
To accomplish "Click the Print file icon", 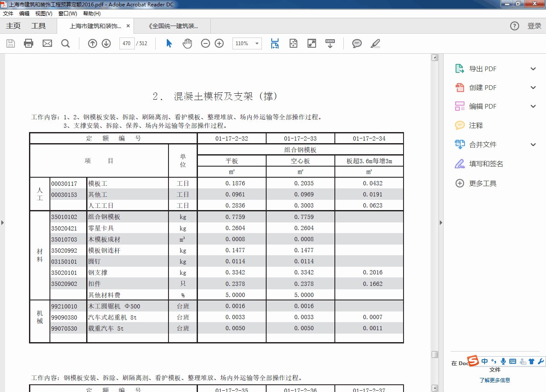I will (x=29, y=43).
